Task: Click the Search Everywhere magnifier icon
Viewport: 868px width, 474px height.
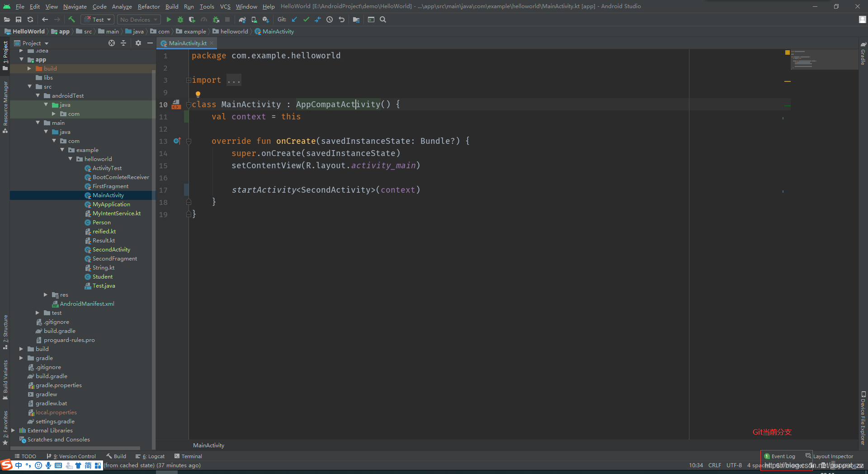Action: [x=383, y=19]
